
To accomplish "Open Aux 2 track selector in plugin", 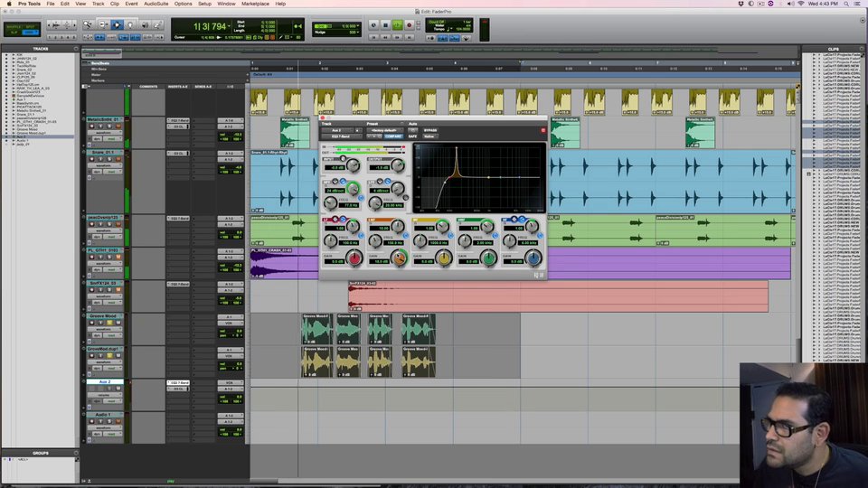I will tap(336, 130).
